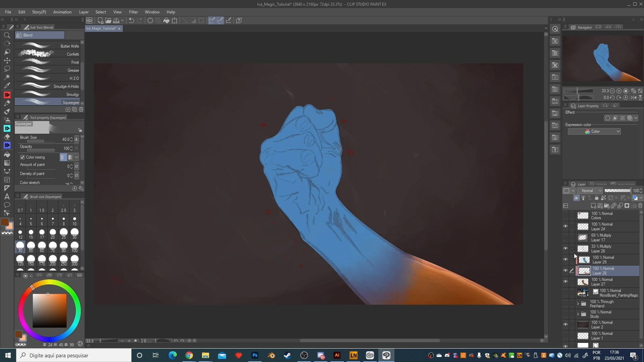
Task: Show the Layer 17 visibility toggle
Action: coord(566,237)
